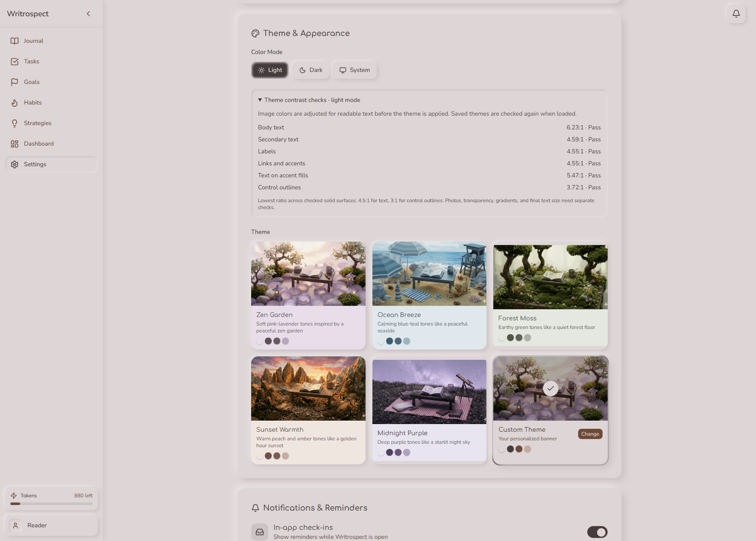Screen dimensions: 756x541
Task: Click the notification bell icon
Action: (x=736, y=14)
